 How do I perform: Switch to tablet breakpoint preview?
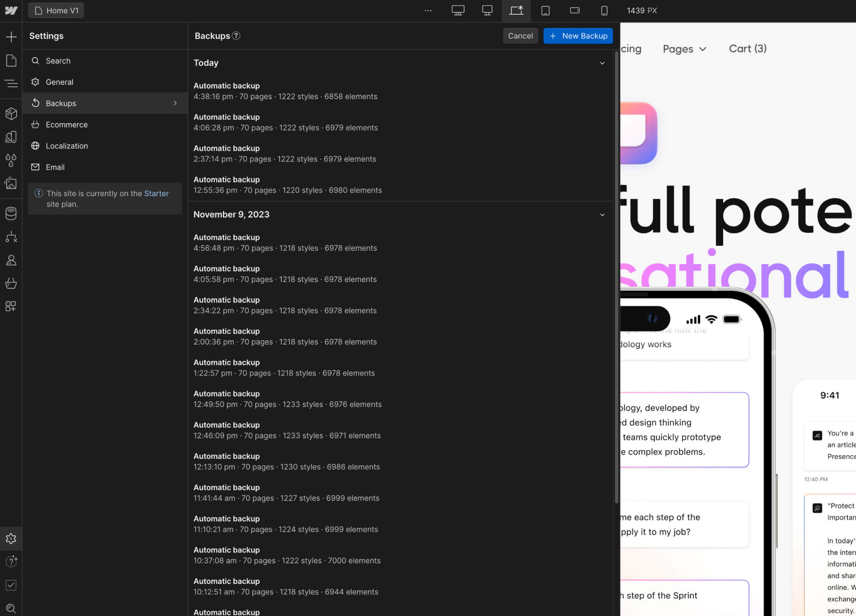tap(545, 10)
